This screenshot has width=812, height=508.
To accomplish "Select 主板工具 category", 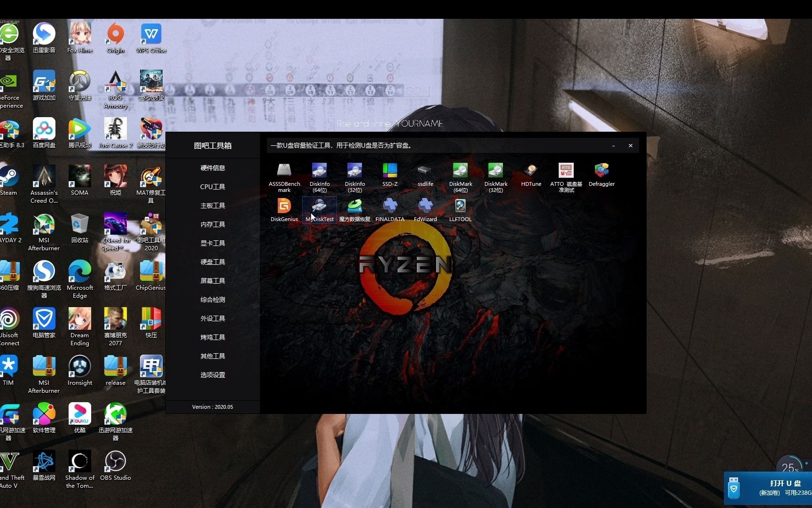I will pyautogui.click(x=213, y=206).
